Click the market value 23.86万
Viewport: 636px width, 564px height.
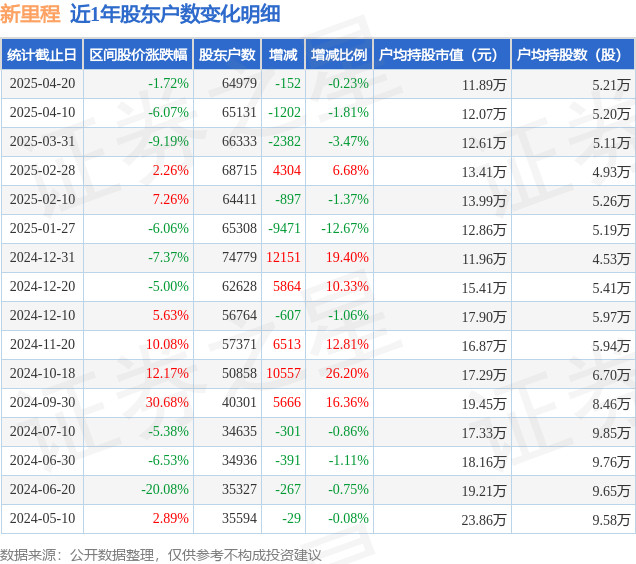coord(484,520)
